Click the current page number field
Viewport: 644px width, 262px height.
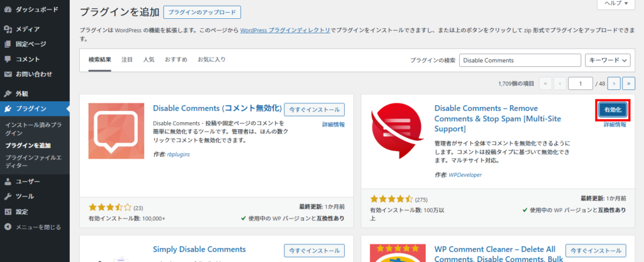(x=580, y=84)
